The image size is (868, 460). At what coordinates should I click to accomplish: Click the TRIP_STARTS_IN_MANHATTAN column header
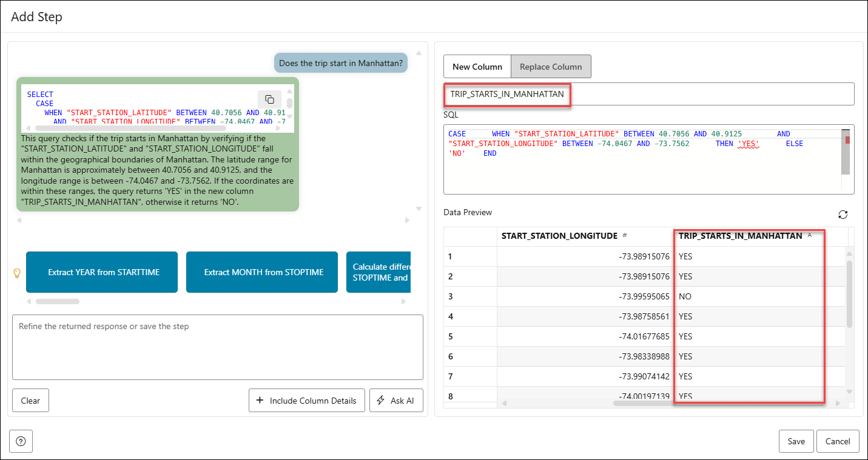coord(740,236)
